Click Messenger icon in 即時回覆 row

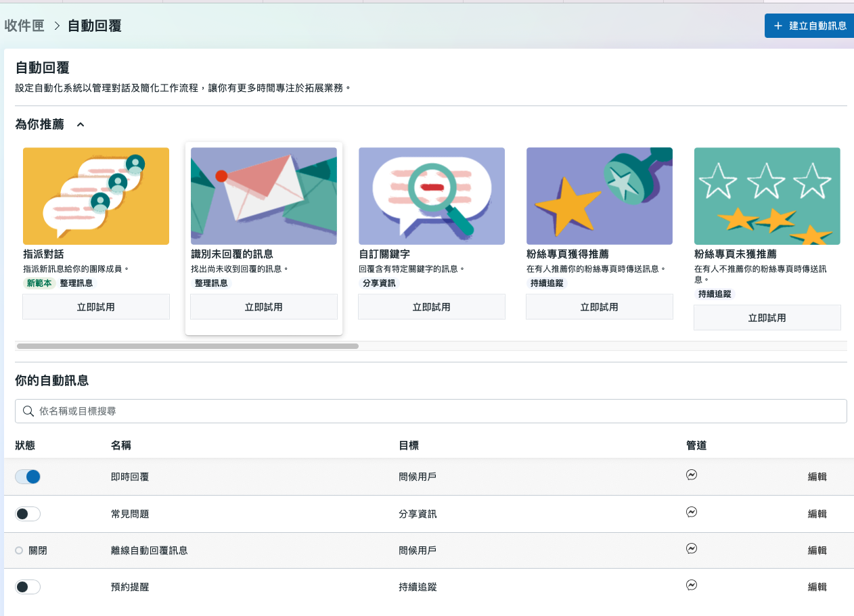692,475
